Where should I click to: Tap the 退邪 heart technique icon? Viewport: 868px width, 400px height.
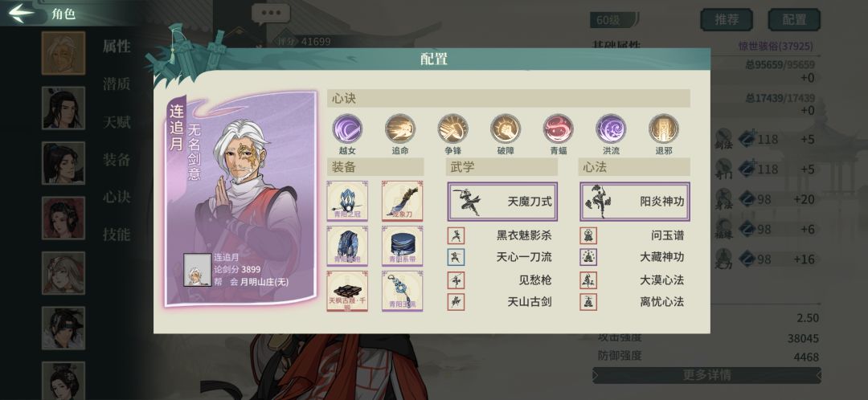664,129
